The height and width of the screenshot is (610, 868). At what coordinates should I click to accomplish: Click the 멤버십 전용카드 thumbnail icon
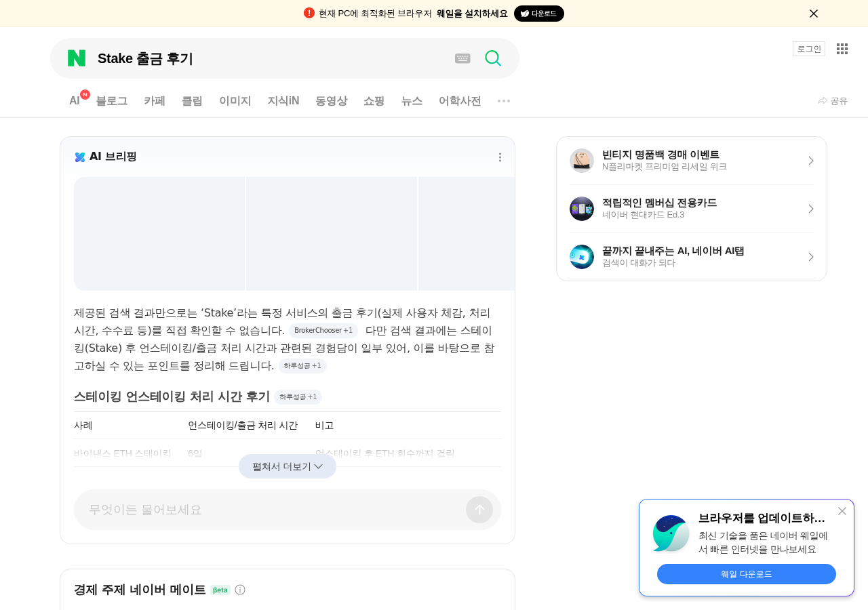click(582, 209)
